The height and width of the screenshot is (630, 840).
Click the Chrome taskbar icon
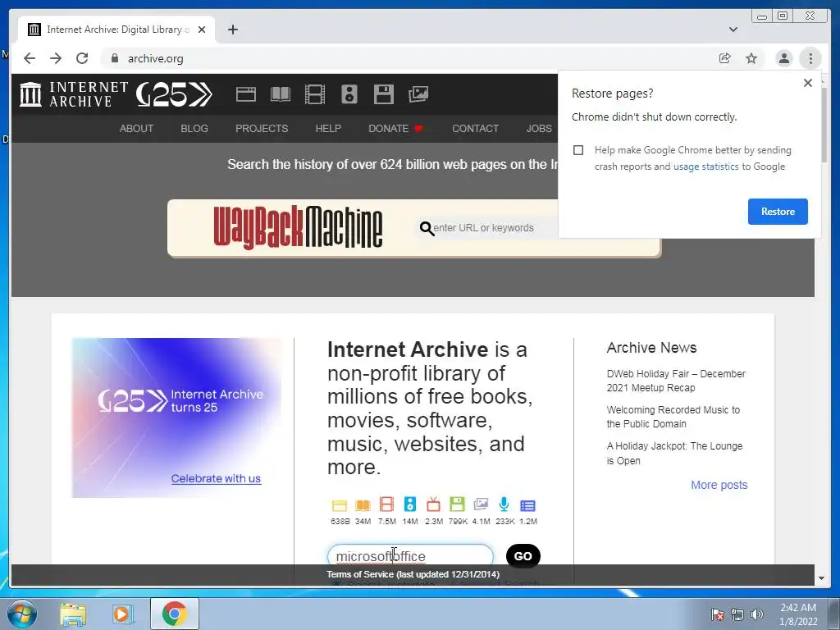coord(174,614)
